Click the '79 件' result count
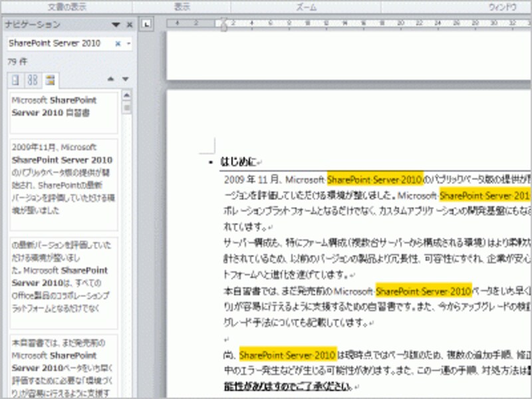Viewport: 532px width, 399px height. [17, 62]
